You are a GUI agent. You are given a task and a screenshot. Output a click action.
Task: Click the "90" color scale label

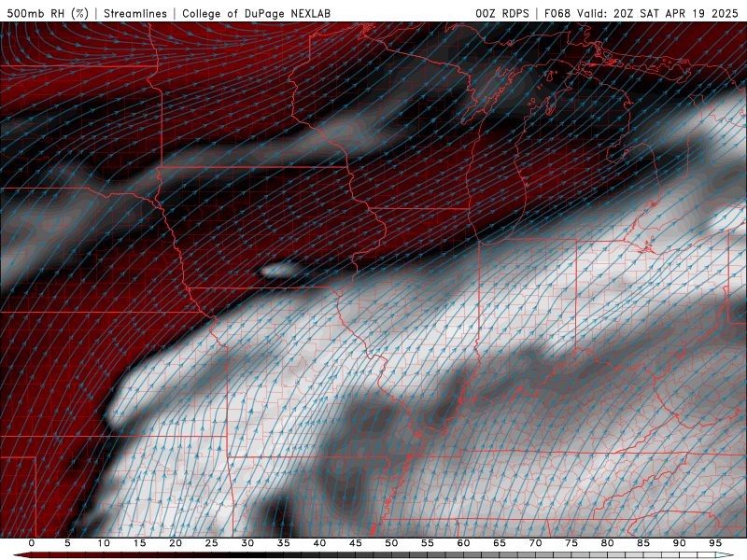(x=679, y=543)
